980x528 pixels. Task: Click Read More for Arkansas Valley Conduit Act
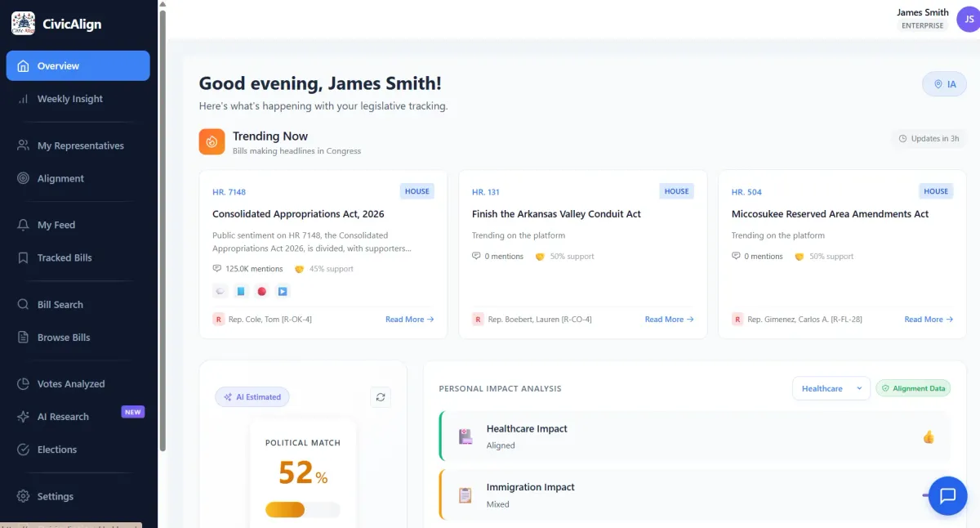[x=669, y=320]
